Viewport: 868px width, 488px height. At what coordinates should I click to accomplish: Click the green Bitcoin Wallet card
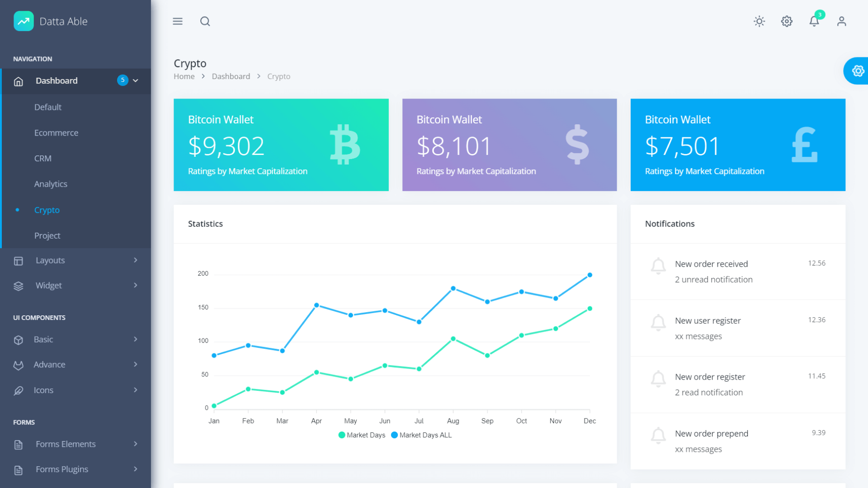[281, 145]
